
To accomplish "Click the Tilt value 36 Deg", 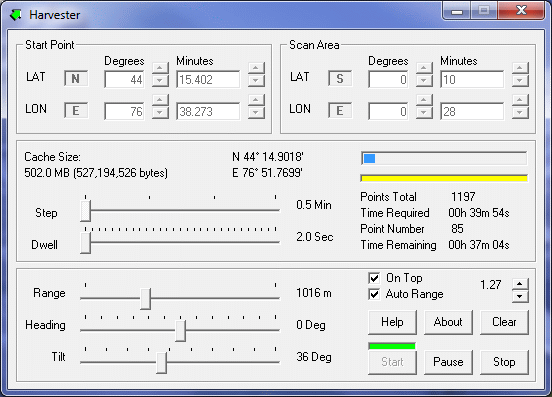I will coord(314,357).
